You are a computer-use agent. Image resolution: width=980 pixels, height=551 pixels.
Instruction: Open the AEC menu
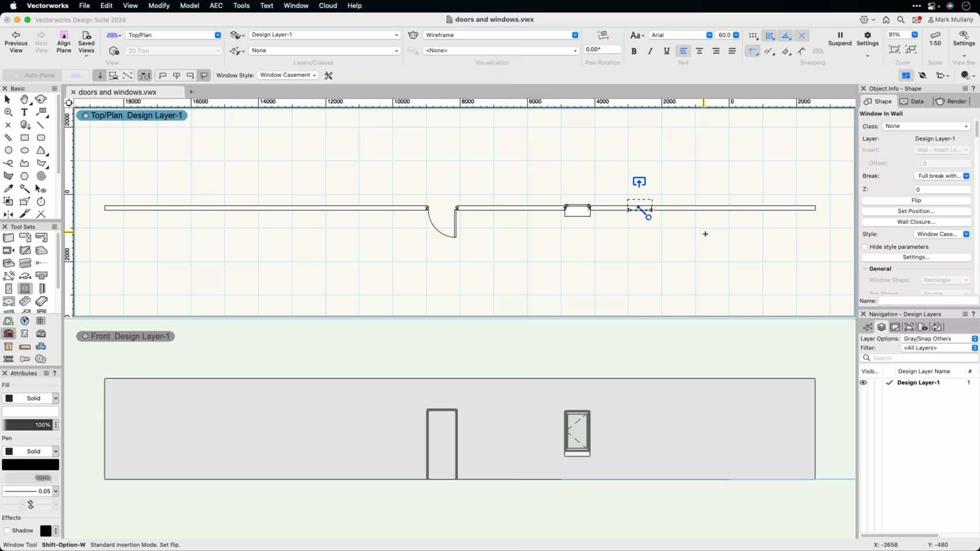tap(216, 6)
